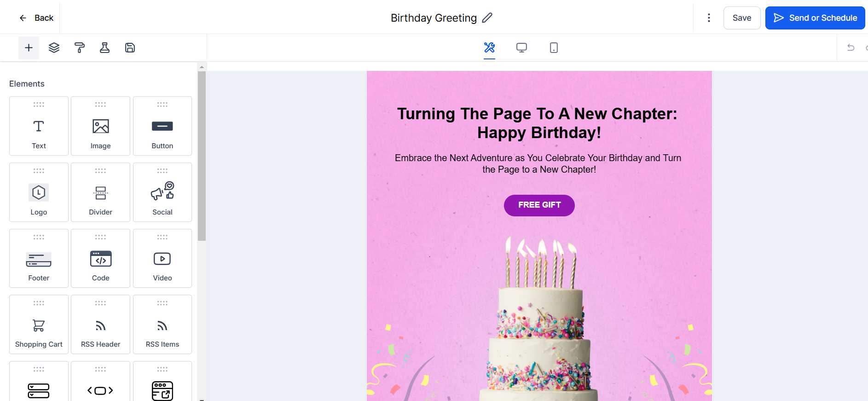Click the elements panel vertical scrollbar
This screenshot has width=868, height=401.
pyautogui.click(x=202, y=157)
